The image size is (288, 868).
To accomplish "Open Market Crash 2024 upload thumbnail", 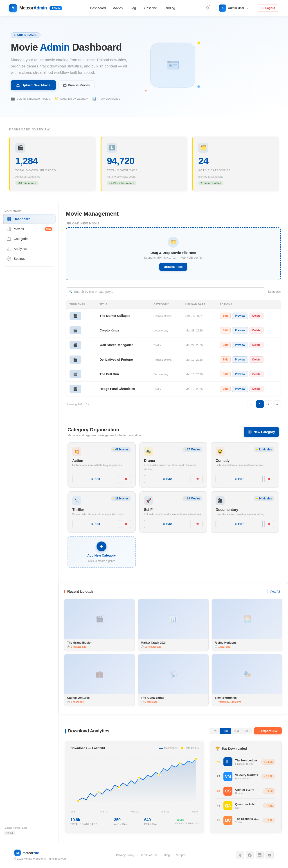I will point(173,619).
